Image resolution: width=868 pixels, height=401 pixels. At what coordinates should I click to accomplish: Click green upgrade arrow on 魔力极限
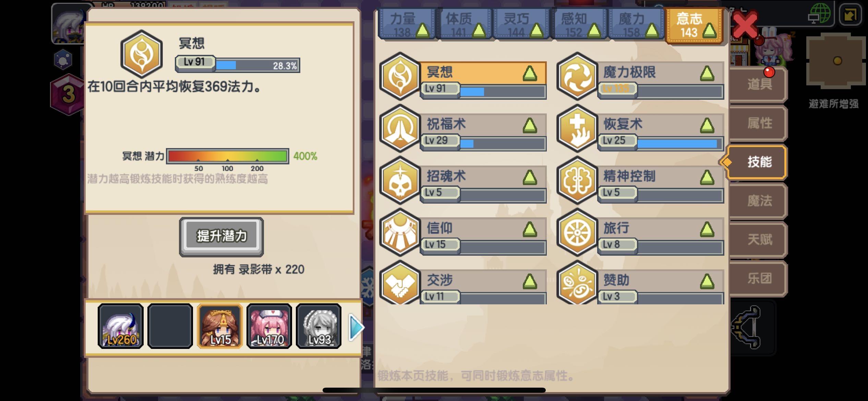[x=707, y=73]
